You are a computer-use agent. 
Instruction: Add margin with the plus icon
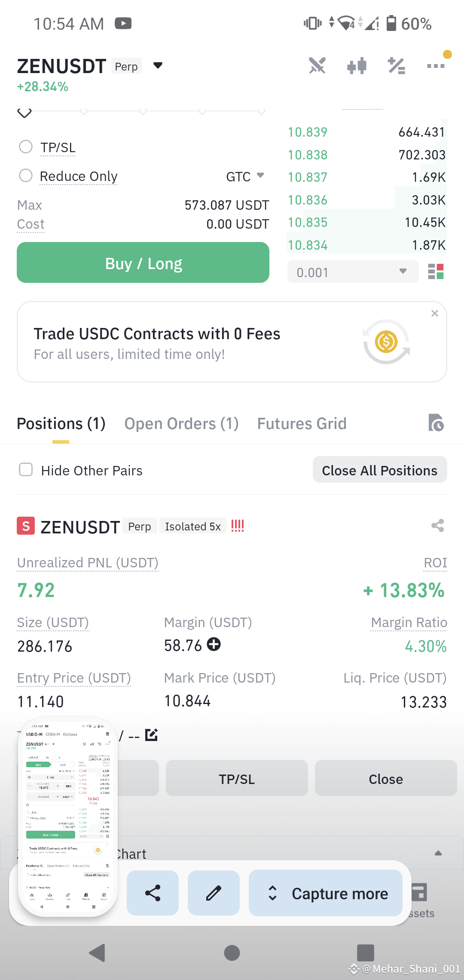coord(214,644)
